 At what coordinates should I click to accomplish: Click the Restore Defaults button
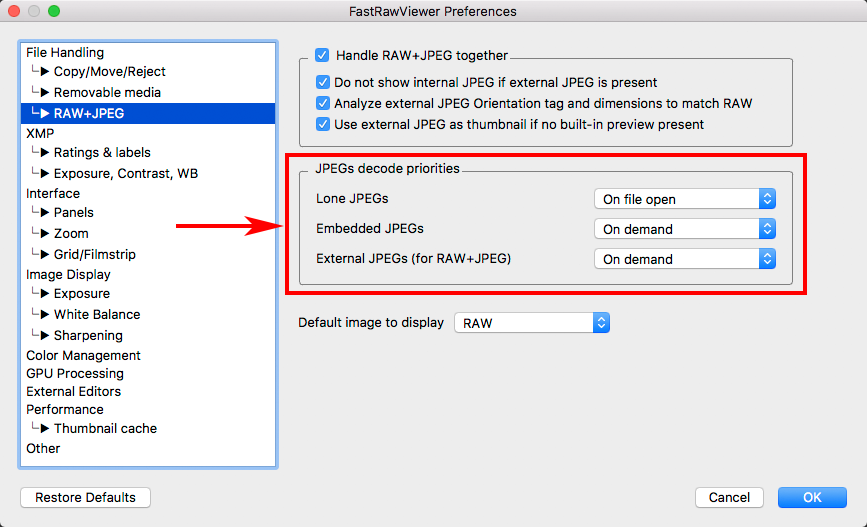pyautogui.click(x=85, y=497)
